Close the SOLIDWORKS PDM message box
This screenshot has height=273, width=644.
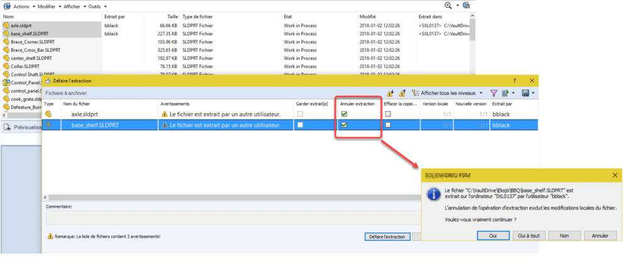615,175
